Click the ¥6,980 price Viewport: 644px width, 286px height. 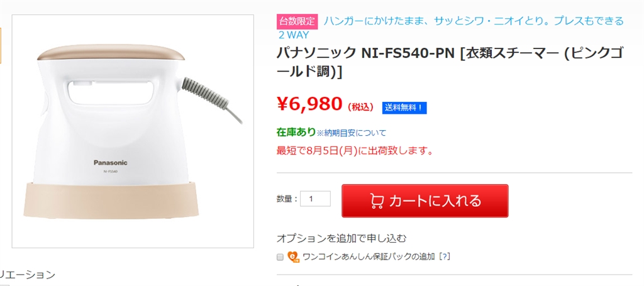coord(309,103)
